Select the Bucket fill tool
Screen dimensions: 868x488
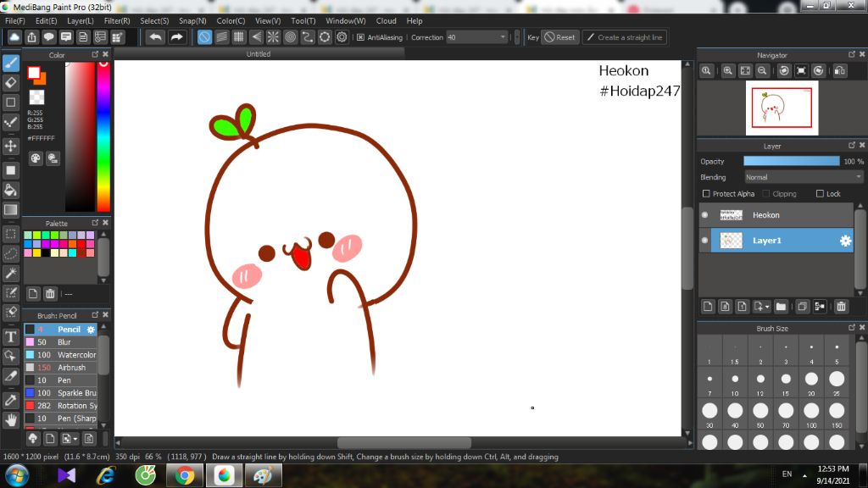click(x=10, y=191)
